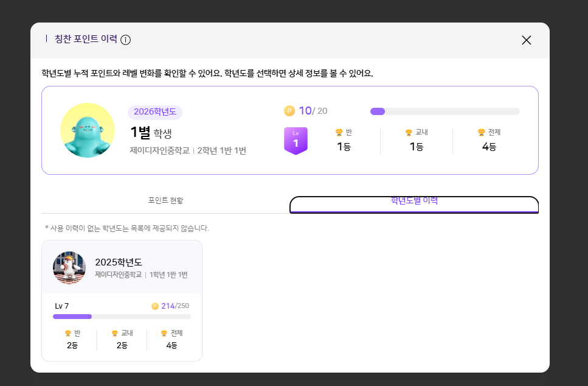
Task: Click the 2025학년도 snowman avatar thumbnail
Action: pyautogui.click(x=69, y=268)
